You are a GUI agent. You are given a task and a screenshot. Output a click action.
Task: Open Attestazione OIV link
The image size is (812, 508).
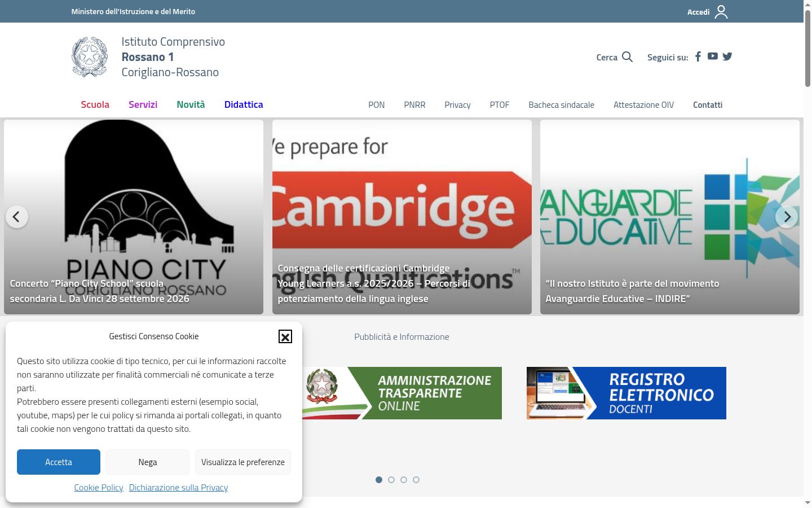(x=644, y=105)
